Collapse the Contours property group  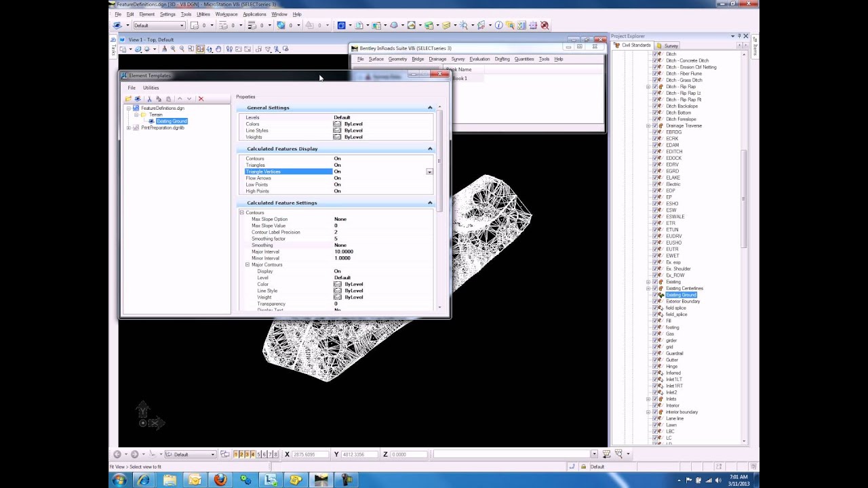tap(241, 213)
